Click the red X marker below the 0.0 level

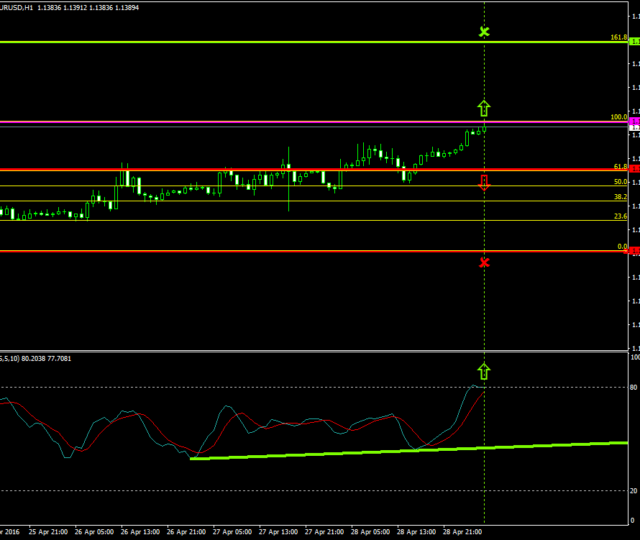click(x=484, y=262)
